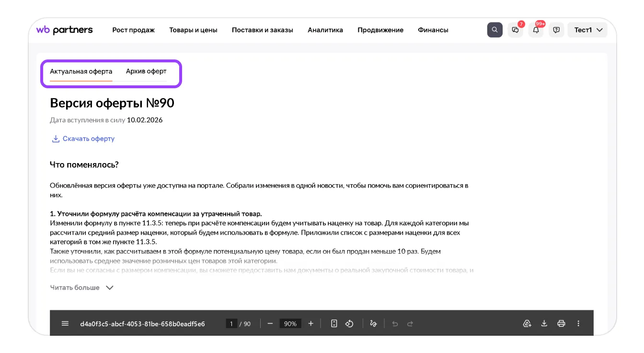Open the Тест1 account dropdown

point(587,30)
